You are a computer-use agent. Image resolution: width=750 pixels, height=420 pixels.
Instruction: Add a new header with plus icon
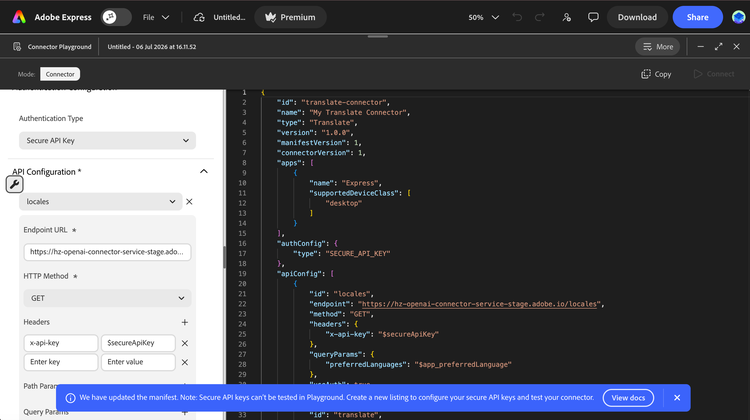[x=185, y=322]
